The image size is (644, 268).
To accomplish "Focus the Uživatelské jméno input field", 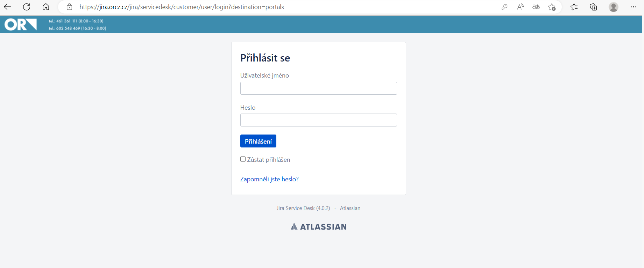I will click(x=318, y=88).
